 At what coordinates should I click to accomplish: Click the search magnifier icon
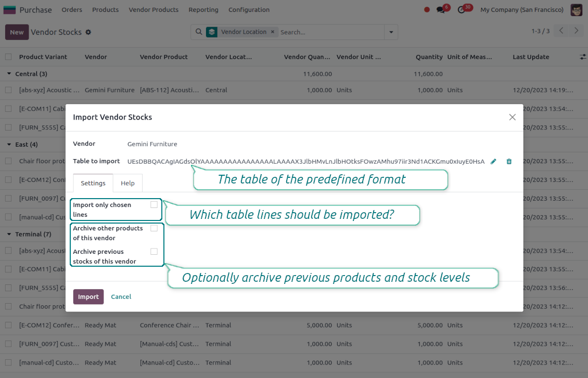click(x=199, y=32)
